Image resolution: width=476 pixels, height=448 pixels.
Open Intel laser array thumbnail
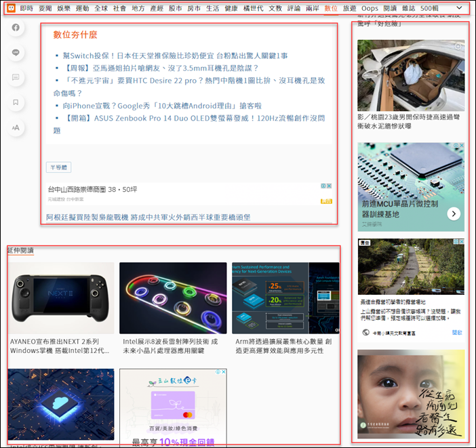(x=173, y=298)
